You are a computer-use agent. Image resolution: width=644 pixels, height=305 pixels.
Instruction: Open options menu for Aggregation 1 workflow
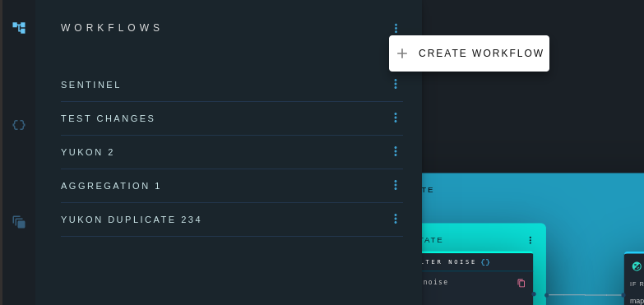[396, 185]
